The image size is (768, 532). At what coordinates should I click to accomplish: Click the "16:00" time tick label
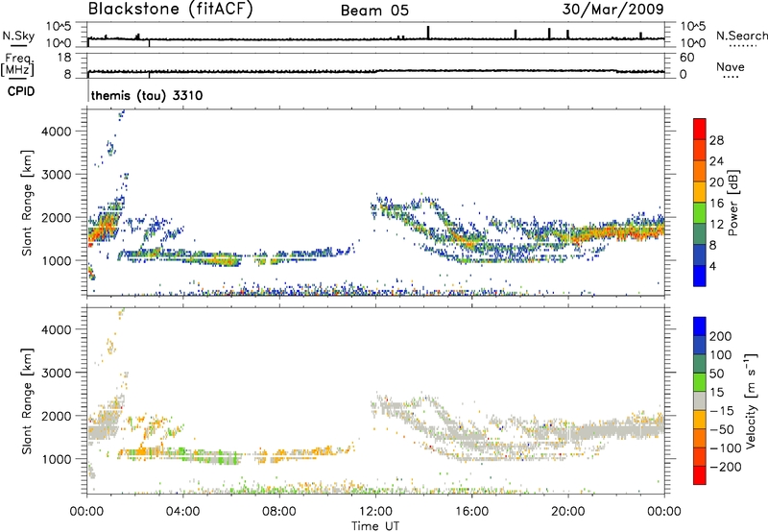pos(471,512)
